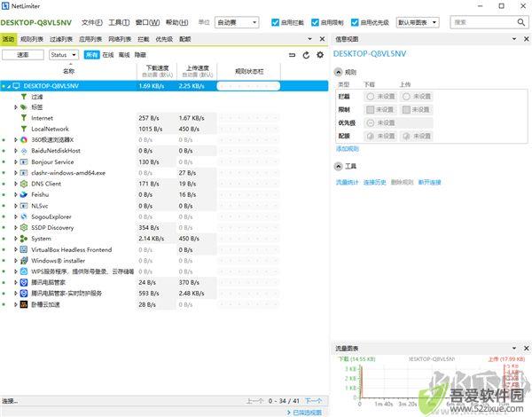This screenshot has width=532, height=417.
Task: Click the Bonjour Service row icon
Action: (24, 162)
